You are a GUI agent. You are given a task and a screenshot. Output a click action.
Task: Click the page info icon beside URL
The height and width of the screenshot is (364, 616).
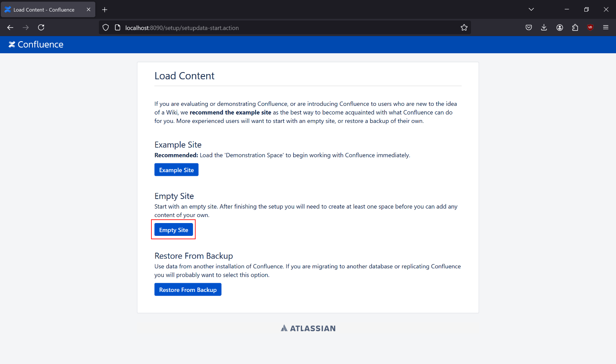[118, 28]
